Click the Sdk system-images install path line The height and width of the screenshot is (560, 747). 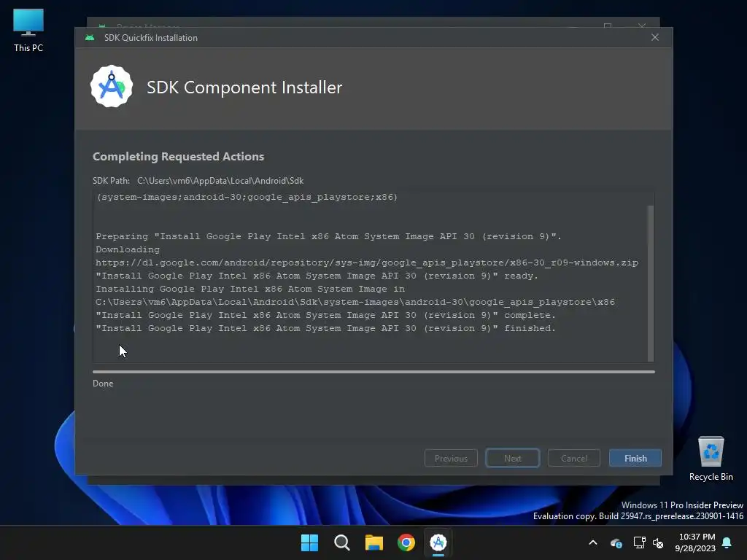[355, 302]
